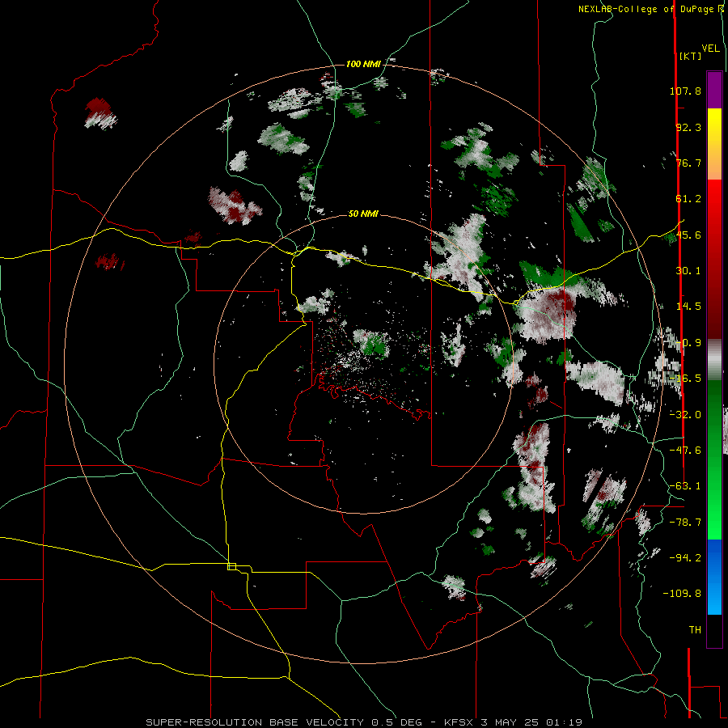Screen dimensions: 728x728
Task: Click the -63.1 legend value
Action: 685,486
